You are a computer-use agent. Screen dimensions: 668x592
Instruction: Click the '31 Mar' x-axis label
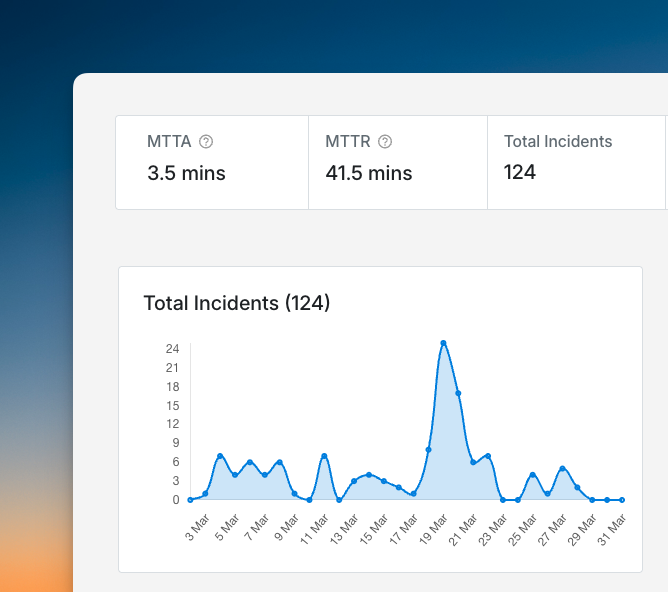point(612,529)
